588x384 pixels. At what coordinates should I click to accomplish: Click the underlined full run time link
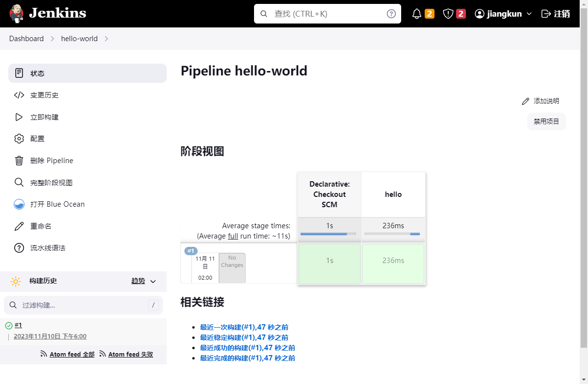(233, 236)
